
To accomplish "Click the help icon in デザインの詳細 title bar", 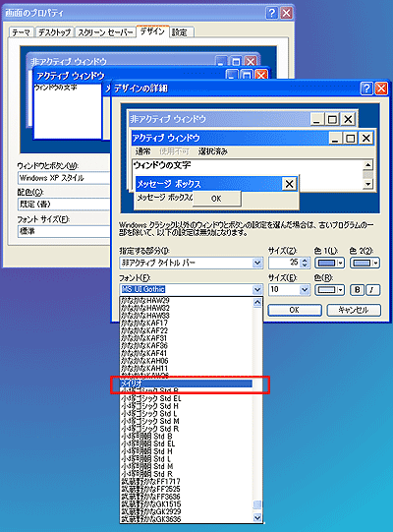I will 366,89.
